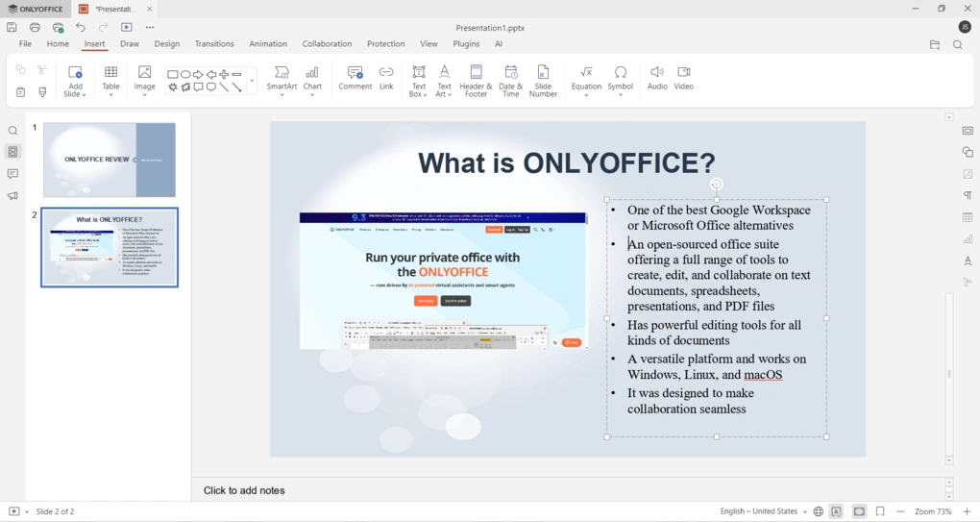The width and height of the screenshot is (980, 522).
Task: Click the Print icon
Action: (35, 27)
